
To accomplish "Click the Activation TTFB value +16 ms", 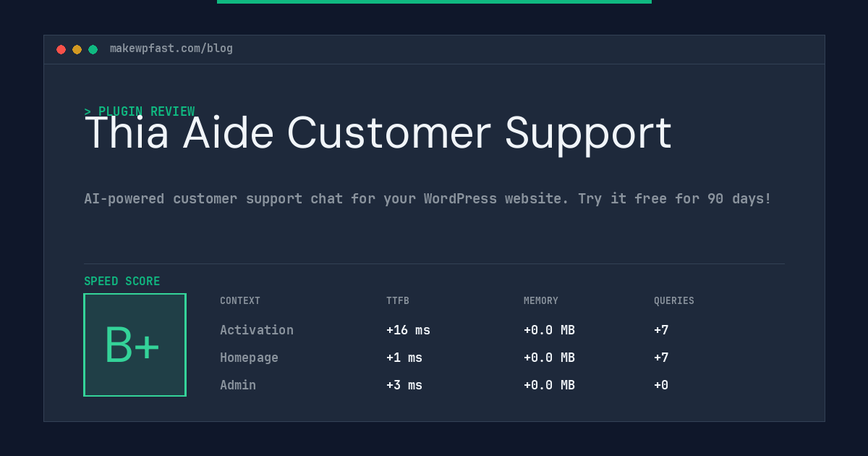I will click(x=408, y=330).
